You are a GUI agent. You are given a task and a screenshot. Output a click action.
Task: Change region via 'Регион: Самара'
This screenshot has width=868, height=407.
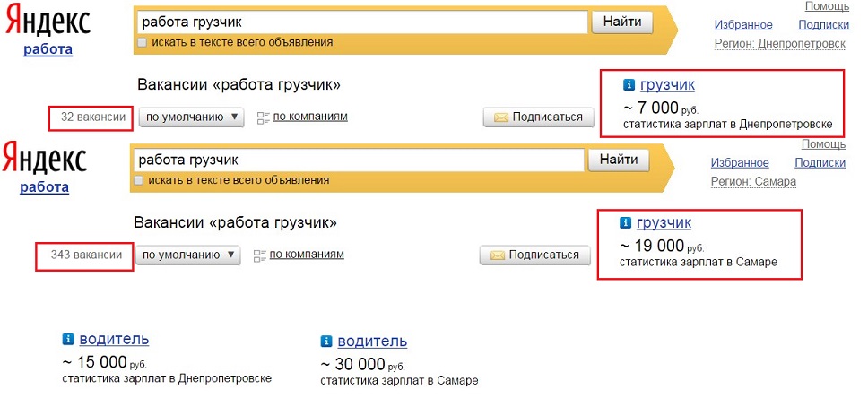tap(753, 181)
